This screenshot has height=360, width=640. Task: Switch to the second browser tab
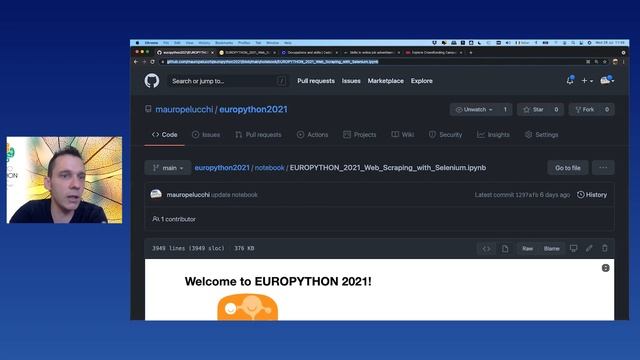click(x=247, y=53)
